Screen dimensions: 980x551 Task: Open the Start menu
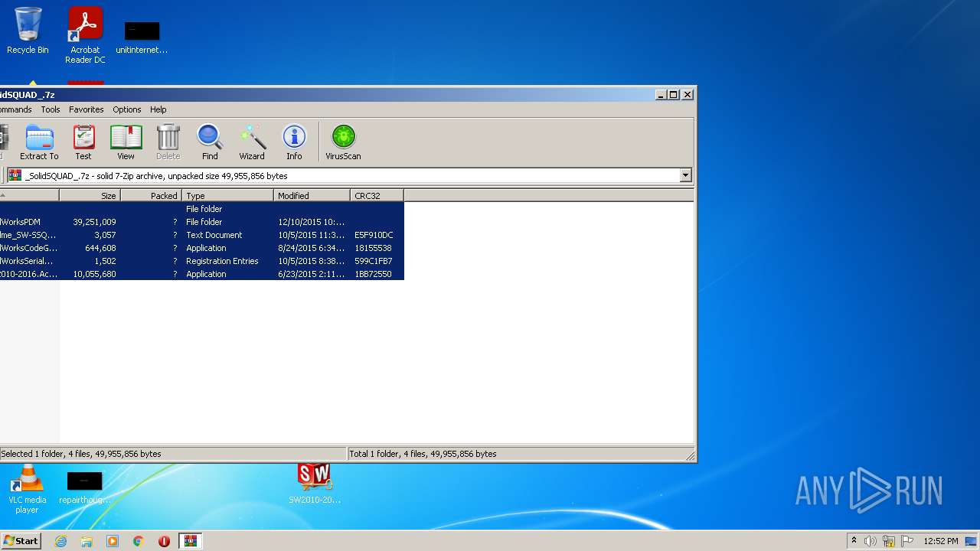(21, 541)
